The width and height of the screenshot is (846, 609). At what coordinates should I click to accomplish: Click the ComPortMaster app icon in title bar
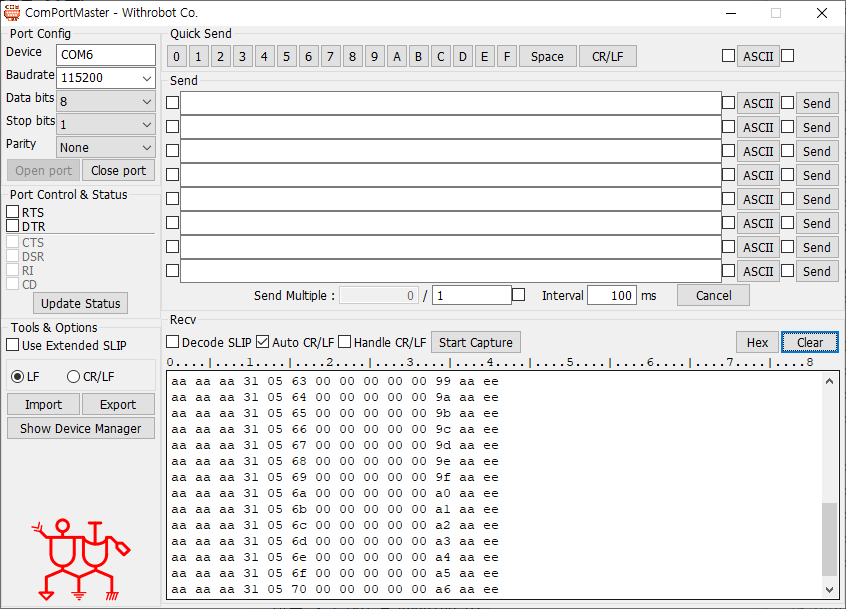[11, 12]
